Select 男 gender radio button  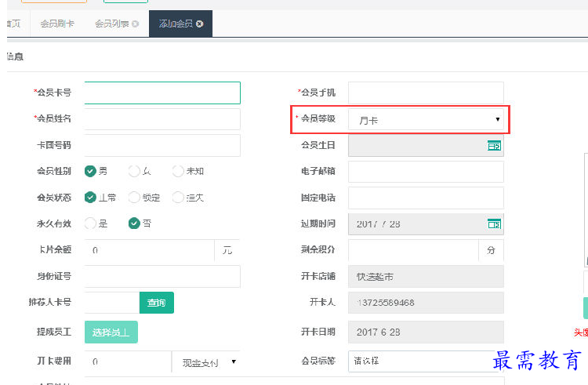click(x=90, y=171)
